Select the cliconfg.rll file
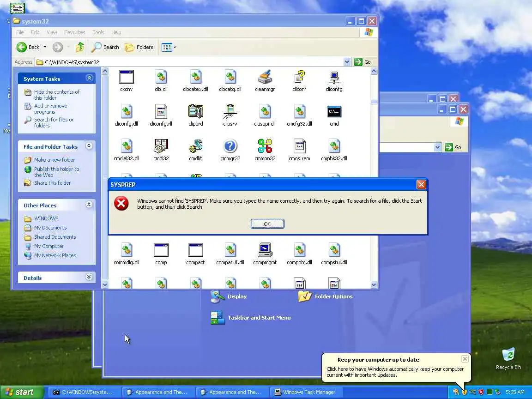 (x=161, y=112)
